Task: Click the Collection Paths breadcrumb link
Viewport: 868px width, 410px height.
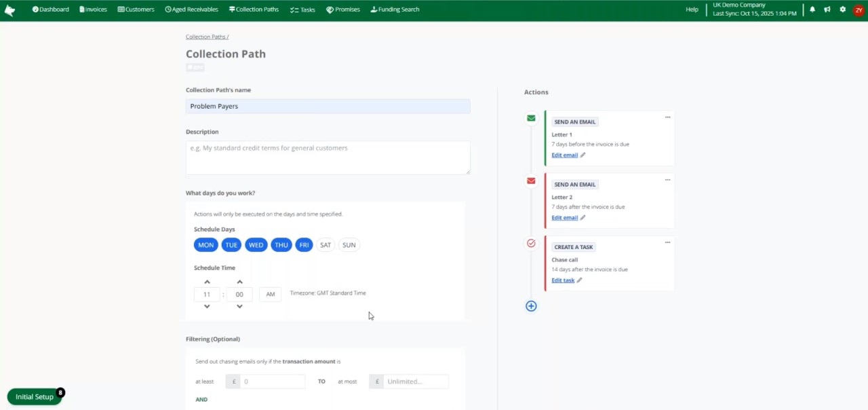Action: [x=207, y=36]
